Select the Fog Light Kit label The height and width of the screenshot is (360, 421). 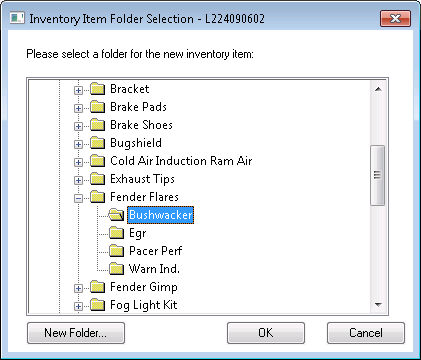[144, 305]
